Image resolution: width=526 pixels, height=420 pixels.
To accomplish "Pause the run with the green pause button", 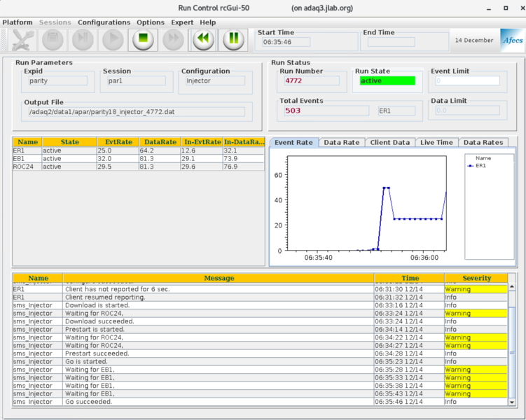I will pos(233,40).
